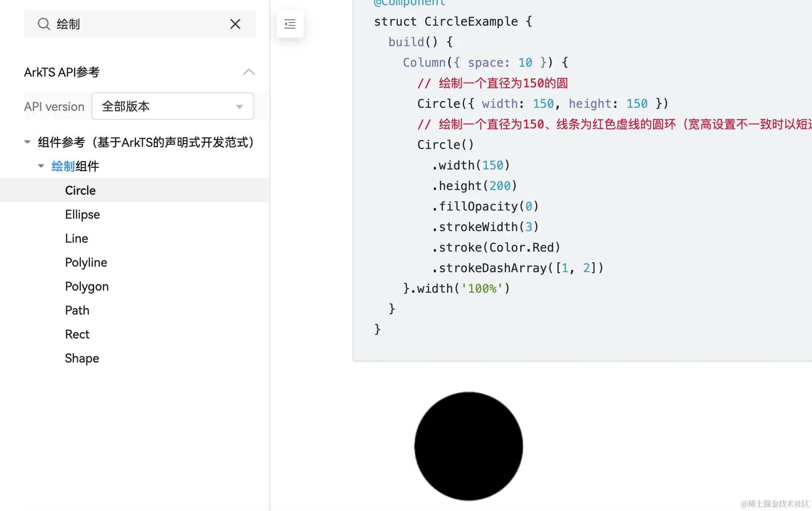Click the Column({ space: 10 }) code line
The image size is (812, 511).
pyautogui.click(x=486, y=62)
